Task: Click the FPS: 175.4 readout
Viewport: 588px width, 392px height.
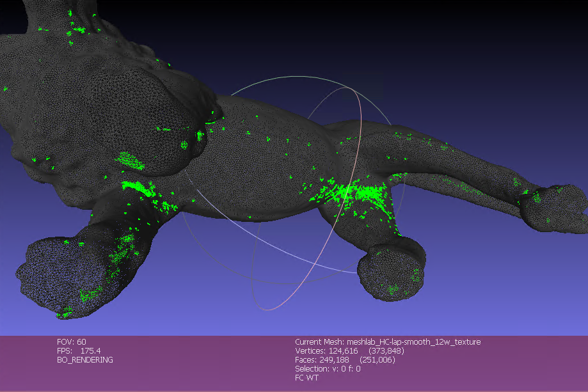Action: coord(79,351)
